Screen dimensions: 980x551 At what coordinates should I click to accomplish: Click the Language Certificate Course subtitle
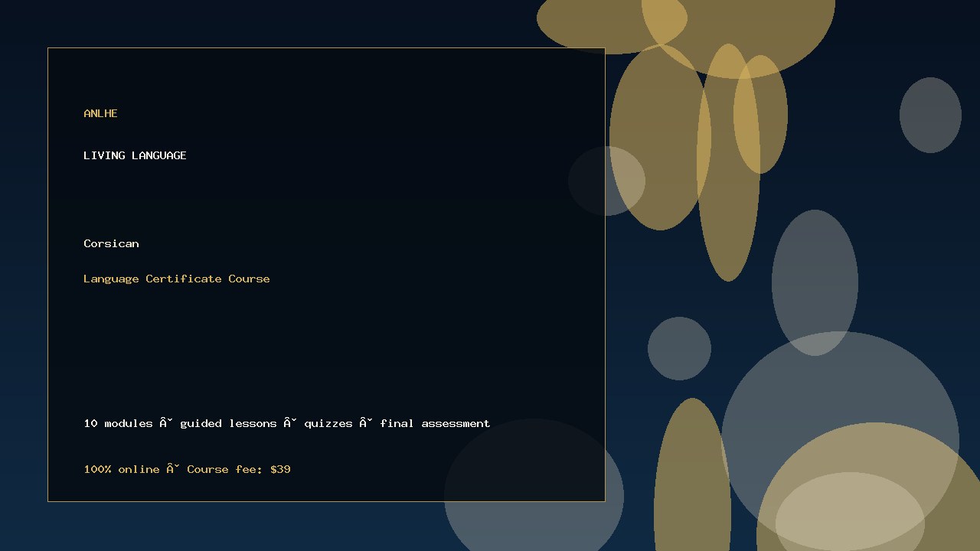click(x=177, y=279)
